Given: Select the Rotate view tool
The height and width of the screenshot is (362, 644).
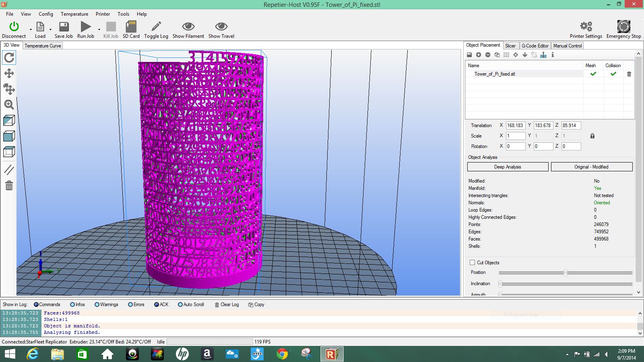Looking at the screenshot, I should [9, 58].
